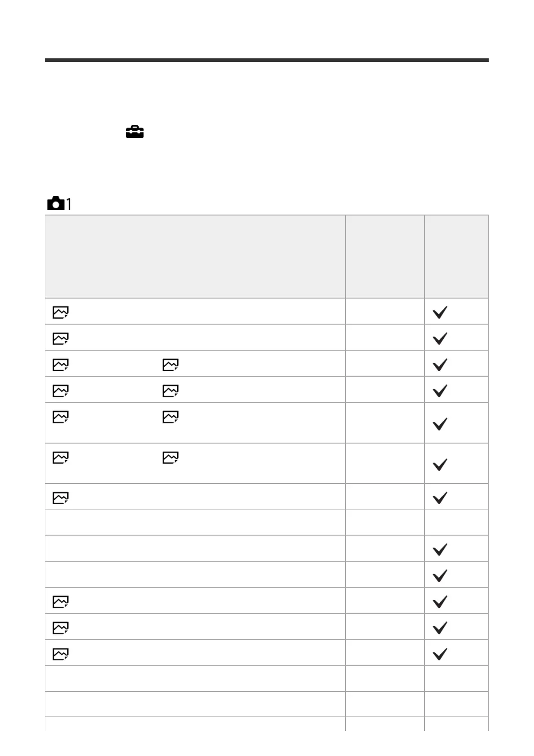Click the second image icon in the sixth row
The image size is (534, 756).
click(171, 457)
